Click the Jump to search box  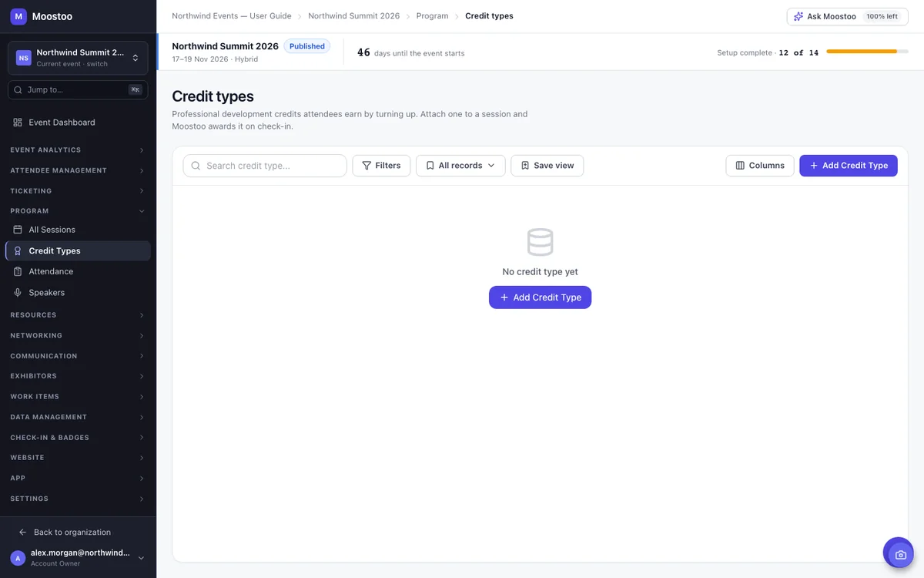[x=78, y=89]
